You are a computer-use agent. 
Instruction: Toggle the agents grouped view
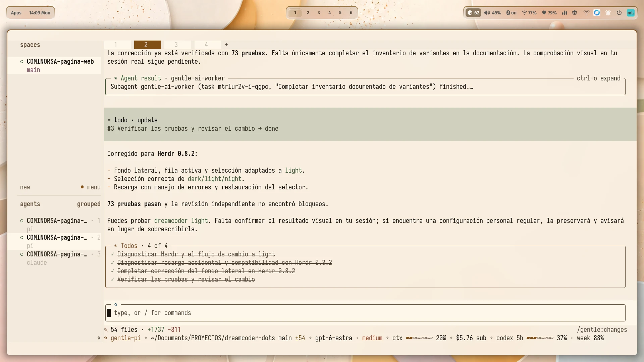coord(89,204)
